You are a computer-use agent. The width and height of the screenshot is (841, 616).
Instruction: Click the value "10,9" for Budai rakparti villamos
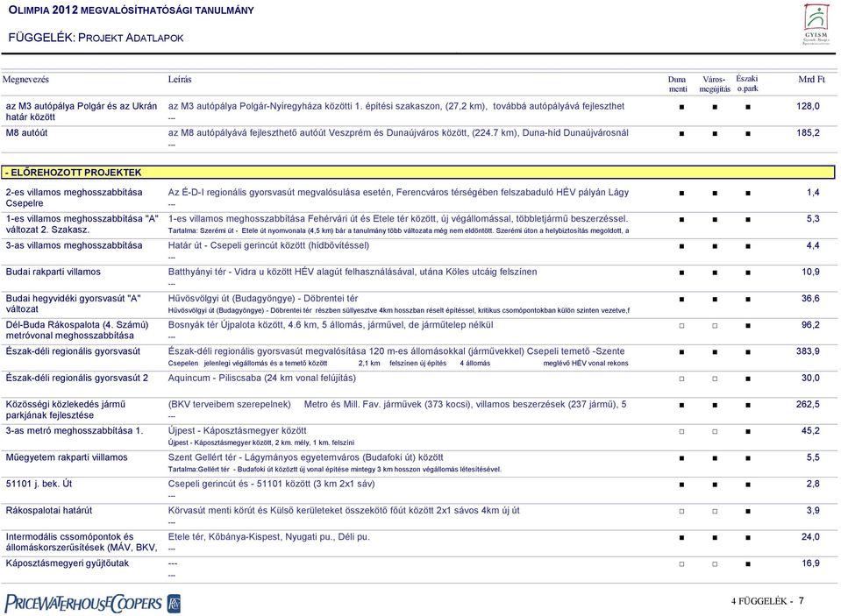click(x=810, y=272)
